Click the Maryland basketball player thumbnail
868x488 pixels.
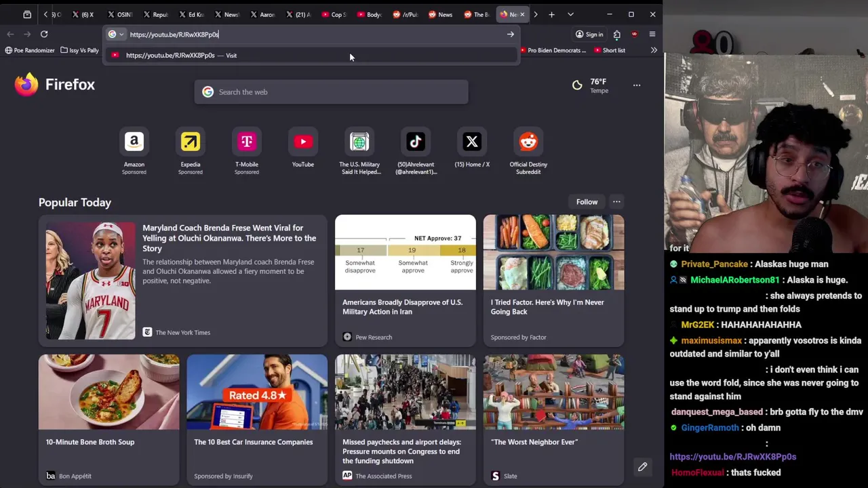click(x=90, y=281)
